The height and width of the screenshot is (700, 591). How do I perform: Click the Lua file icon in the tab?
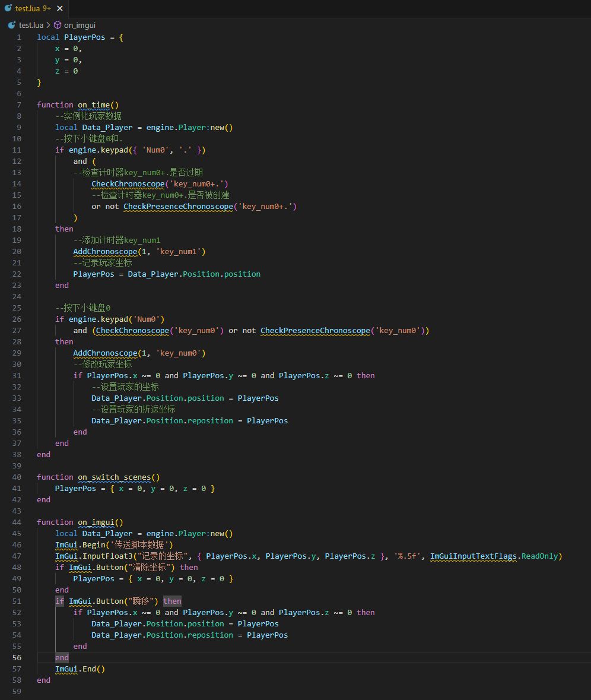click(9, 8)
